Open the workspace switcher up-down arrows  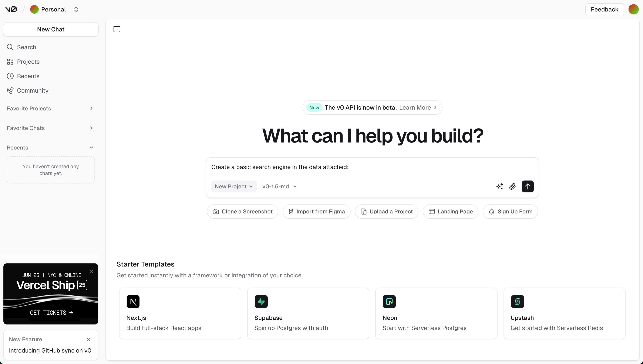pyautogui.click(x=76, y=10)
